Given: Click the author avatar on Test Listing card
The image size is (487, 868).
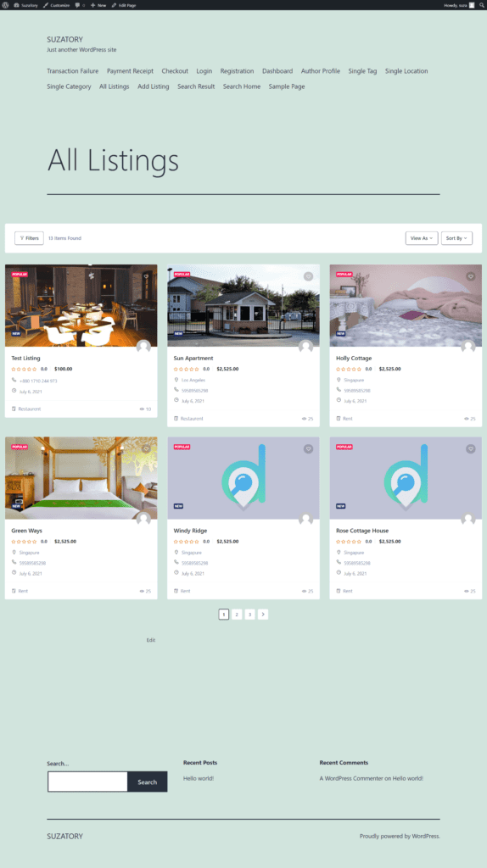Looking at the screenshot, I should point(143,347).
